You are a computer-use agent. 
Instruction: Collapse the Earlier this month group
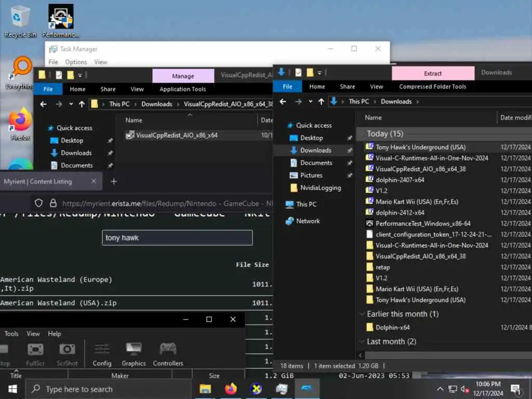point(362,314)
